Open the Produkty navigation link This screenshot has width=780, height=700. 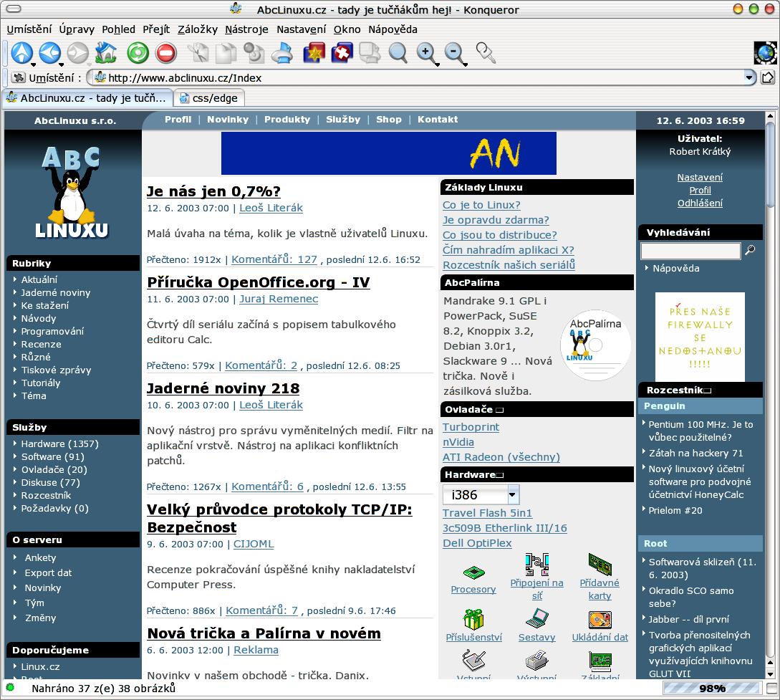pos(287,120)
